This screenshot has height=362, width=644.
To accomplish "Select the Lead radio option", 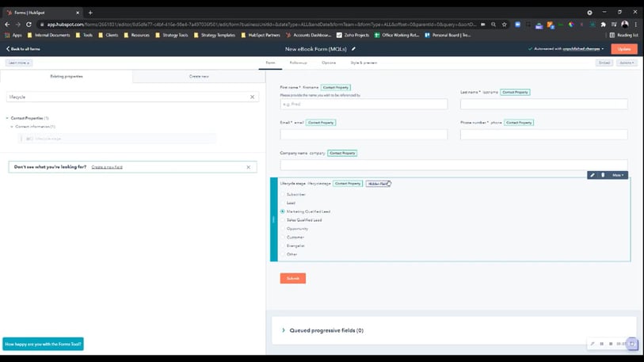I will (283, 203).
